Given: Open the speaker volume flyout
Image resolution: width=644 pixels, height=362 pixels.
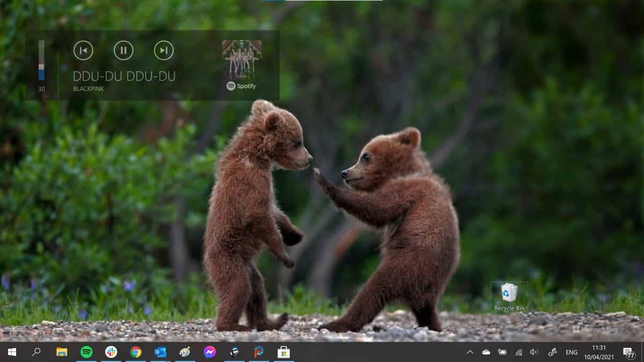Looking at the screenshot, I should click(x=534, y=352).
